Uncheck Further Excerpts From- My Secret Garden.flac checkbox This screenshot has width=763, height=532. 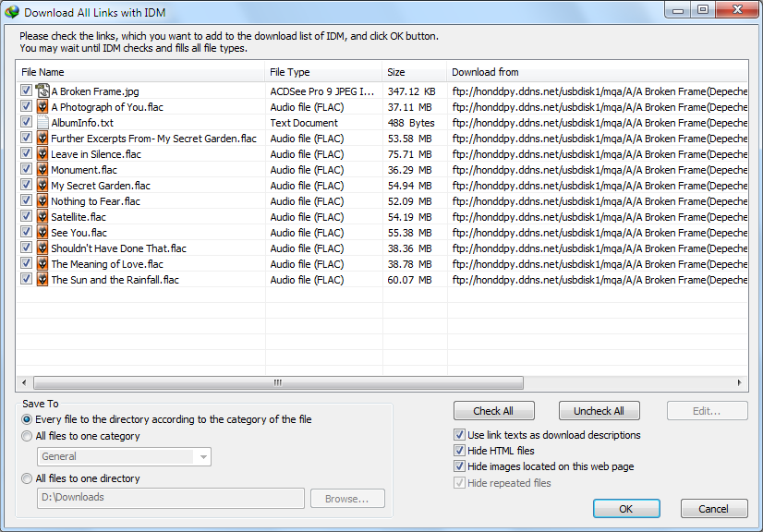[26, 138]
